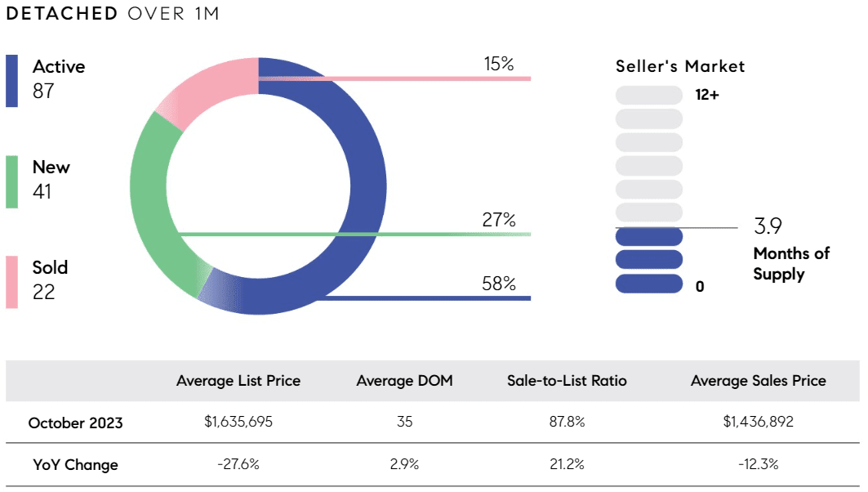Click the pink Sold legend color bar
This screenshot has height=492, width=868.
11,282
